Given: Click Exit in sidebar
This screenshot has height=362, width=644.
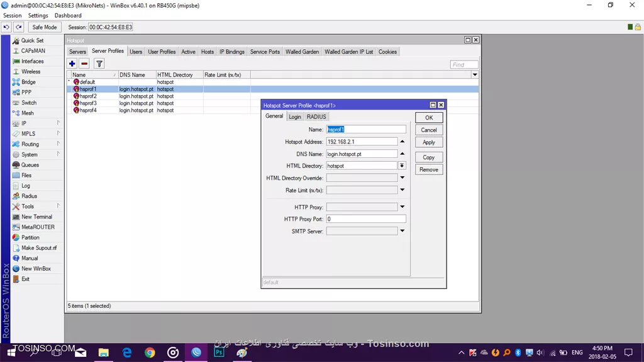Looking at the screenshot, I should [x=25, y=279].
